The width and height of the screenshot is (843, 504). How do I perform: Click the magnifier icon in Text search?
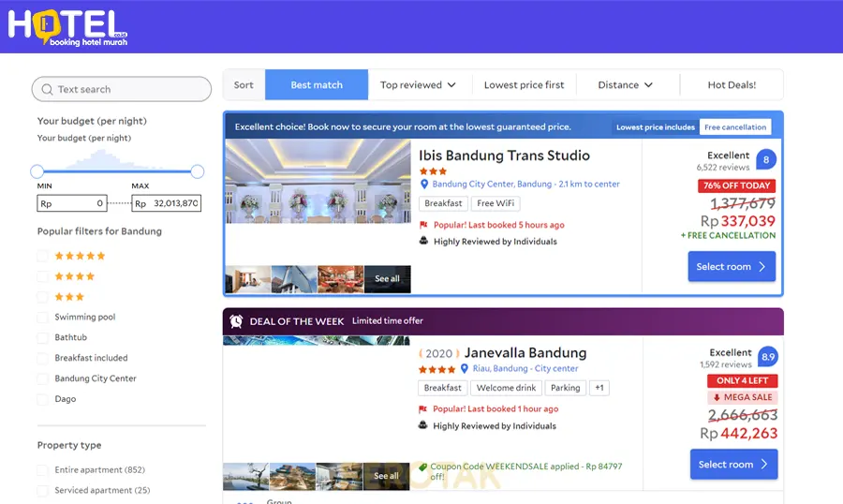click(48, 89)
